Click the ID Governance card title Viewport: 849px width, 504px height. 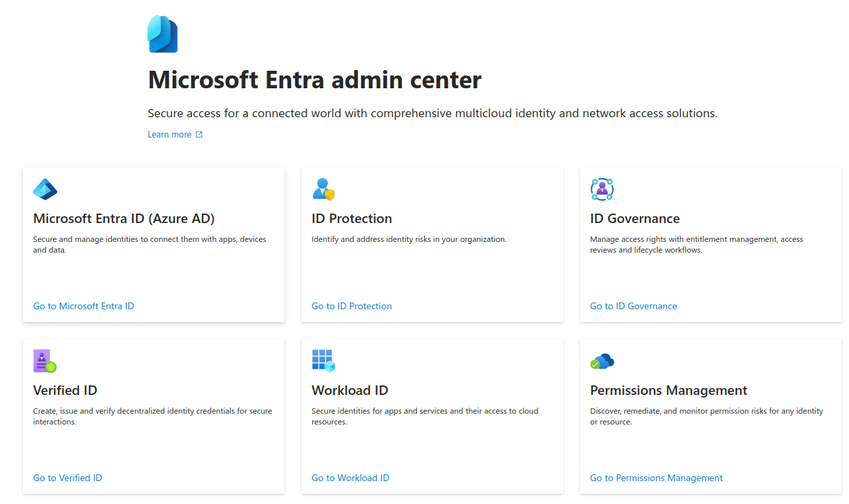pos(635,218)
